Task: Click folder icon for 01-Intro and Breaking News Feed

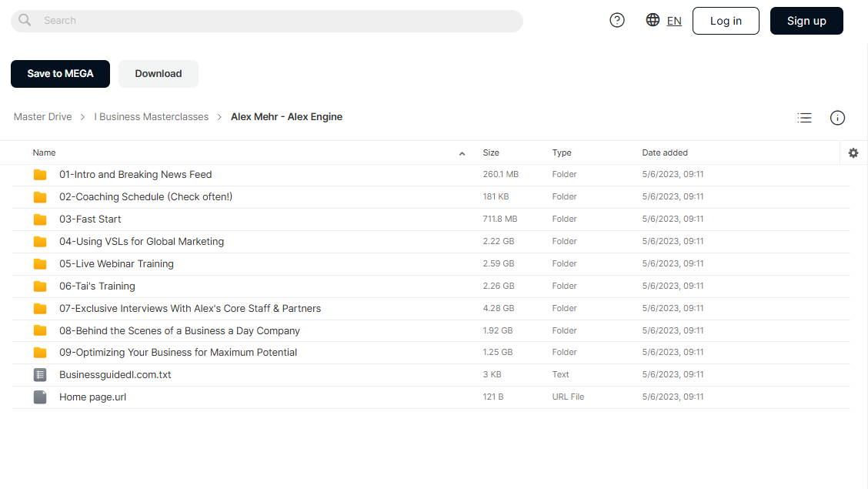Action: click(x=40, y=175)
